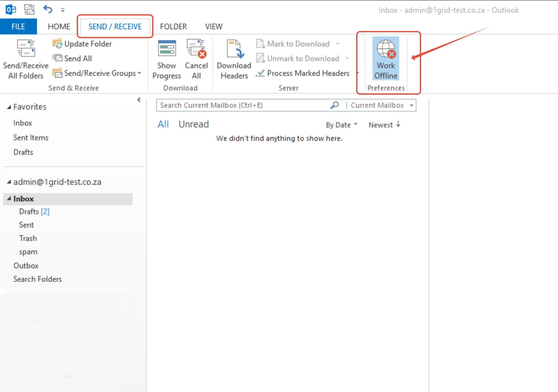Screen dimensions: 558x392
Task: Select the spam folder
Action: (x=28, y=252)
